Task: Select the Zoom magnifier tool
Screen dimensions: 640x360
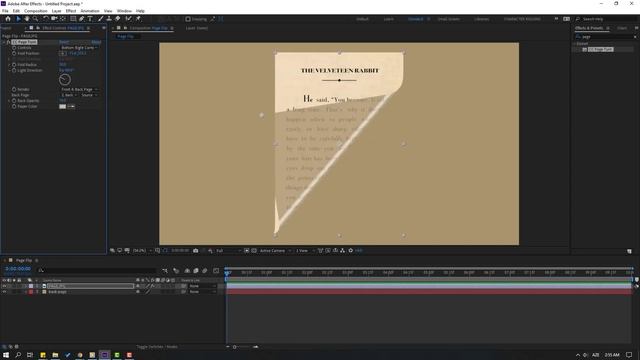Action: 36,19
